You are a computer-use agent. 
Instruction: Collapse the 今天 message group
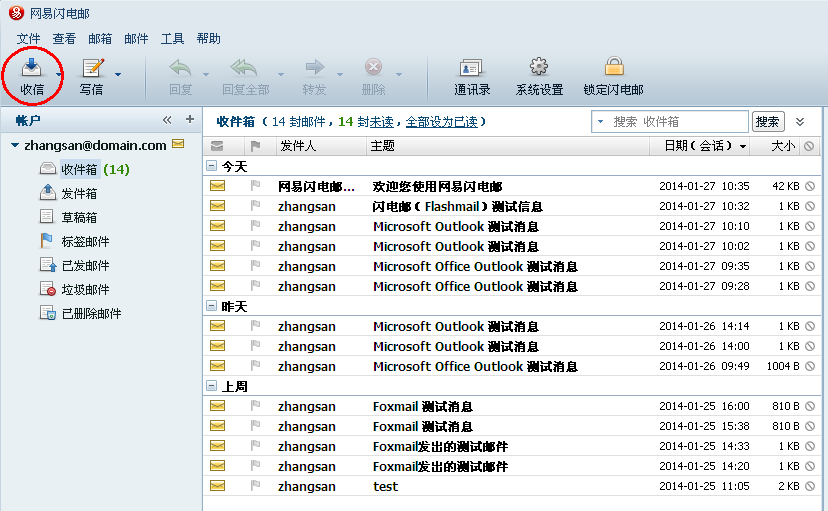tap(211, 166)
